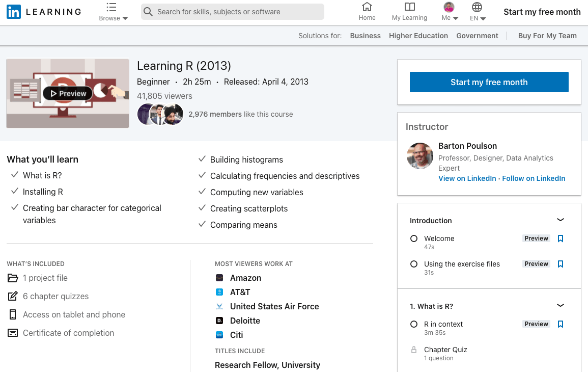Click the blue Start my free month button
Screen dimensions: 588x372
pyautogui.click(x=489, y=82)
